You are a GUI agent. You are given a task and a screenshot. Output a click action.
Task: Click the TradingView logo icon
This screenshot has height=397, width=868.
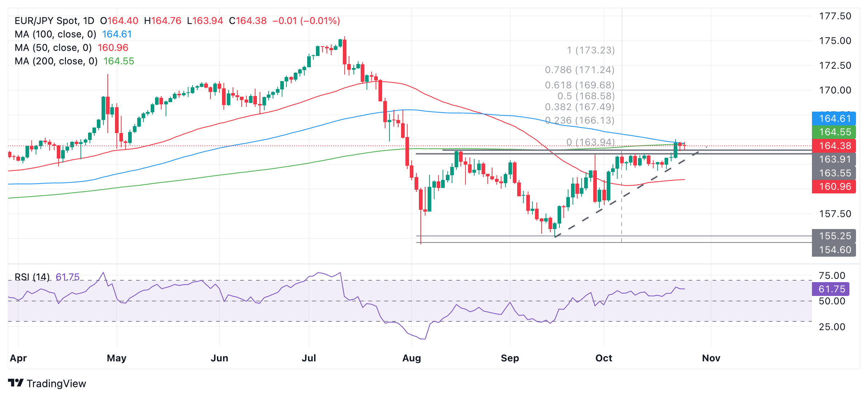(x=16, y=383)
